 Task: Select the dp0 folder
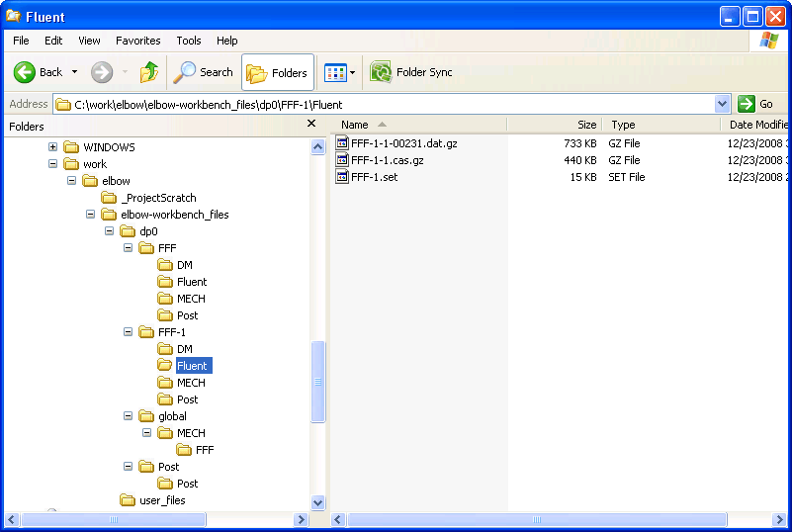[x=148, y=231]
